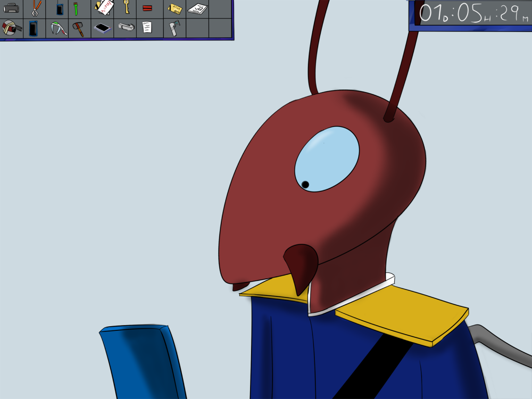Select the yellow ticket card

(174, 8)
